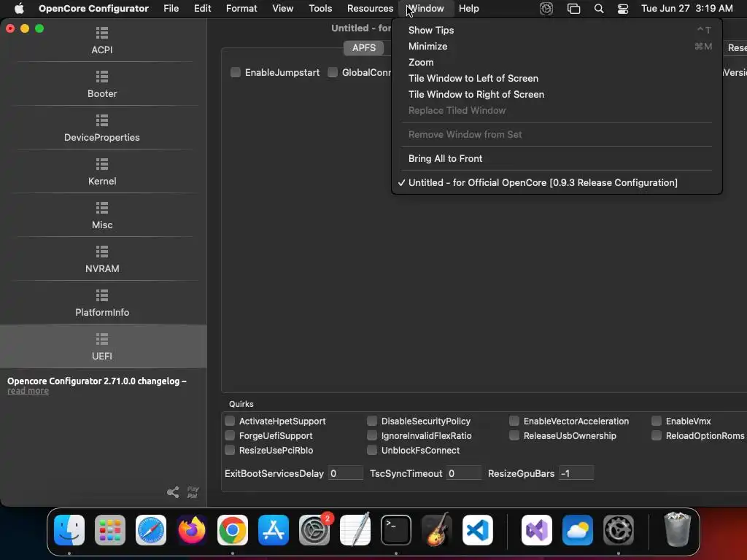
Task: Open the PlatformInfo section icon
Action: click(102, 295)
